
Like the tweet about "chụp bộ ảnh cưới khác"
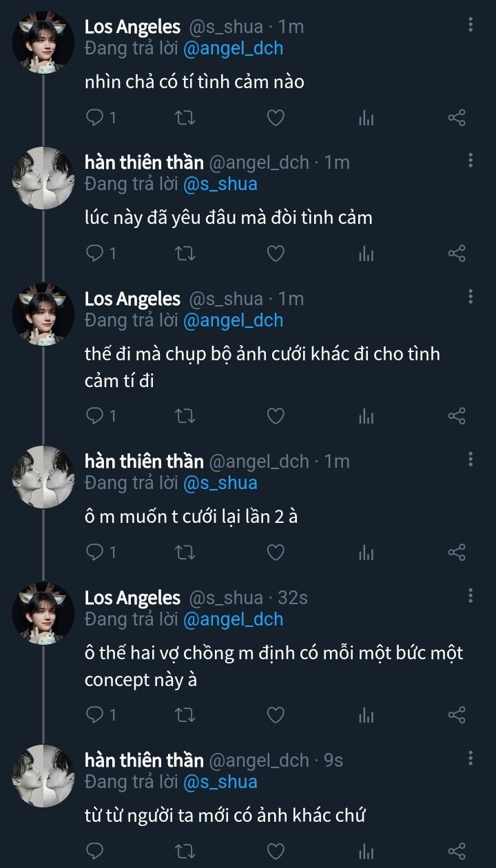click(276, 416)
